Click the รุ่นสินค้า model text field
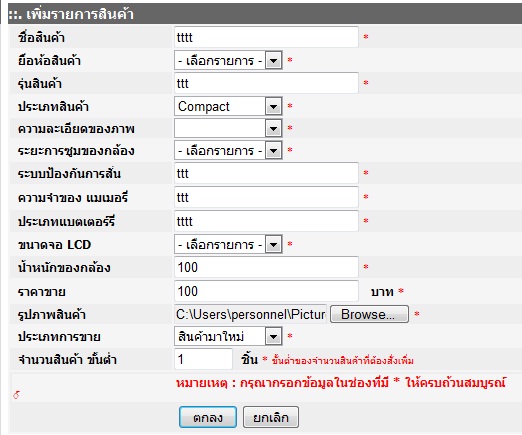The image size is (522, 435). (266, 83)
